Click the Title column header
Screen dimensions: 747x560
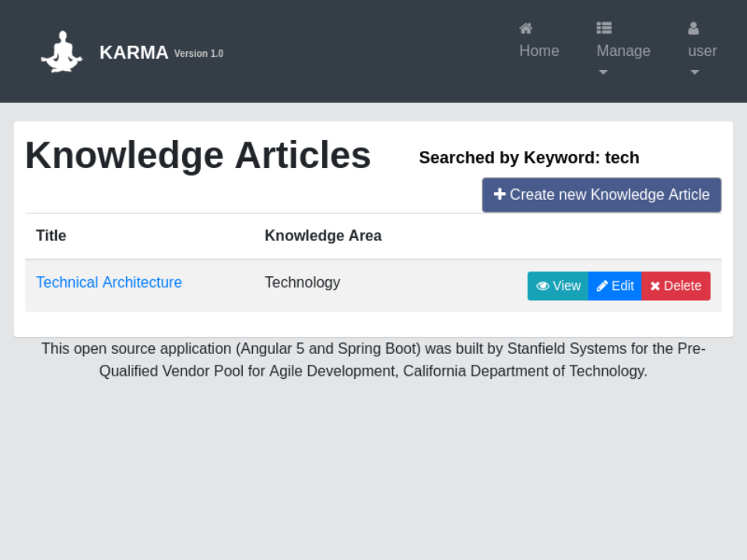pos(51,236)
